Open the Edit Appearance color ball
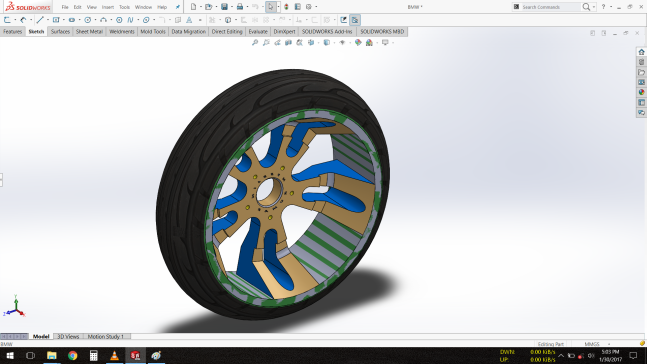647x364 pixels. 358,43
